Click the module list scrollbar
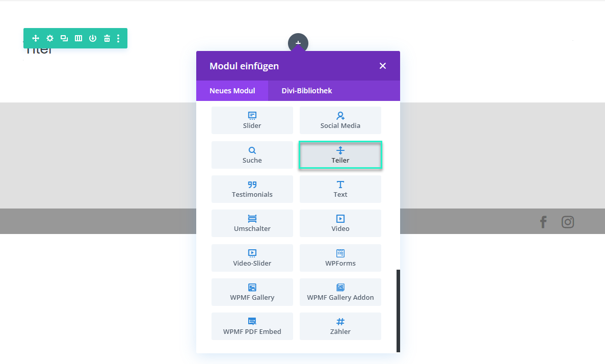 [x=398, y=310]
